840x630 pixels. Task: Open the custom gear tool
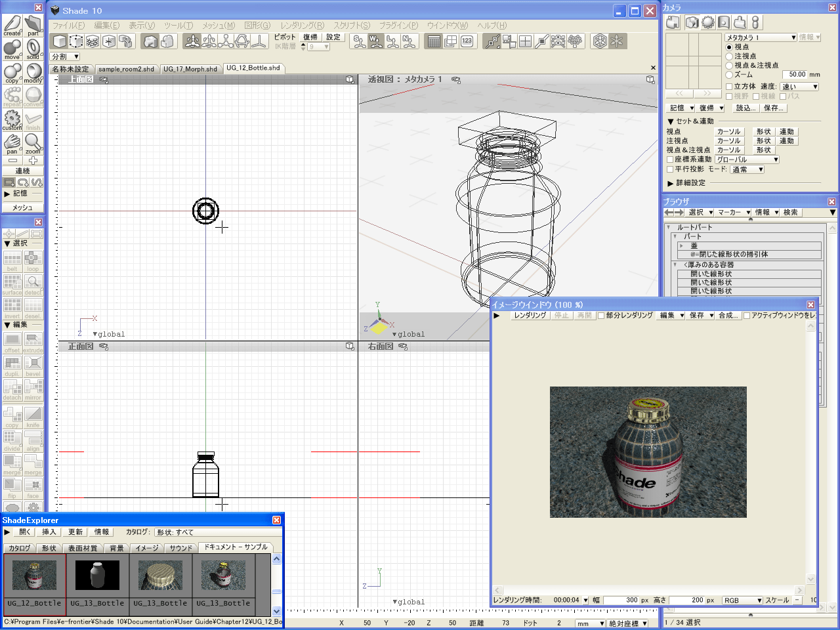[x=12, y=120]
